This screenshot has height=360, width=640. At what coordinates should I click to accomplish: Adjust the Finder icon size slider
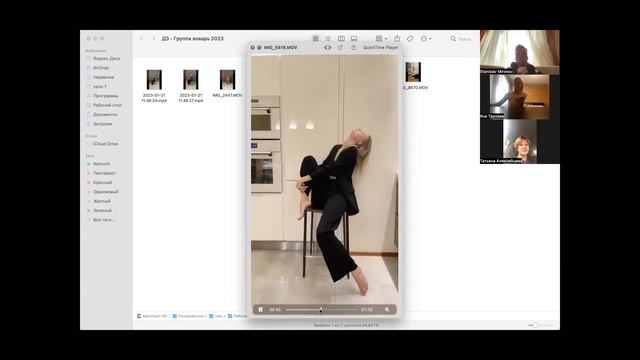[541, 325]
